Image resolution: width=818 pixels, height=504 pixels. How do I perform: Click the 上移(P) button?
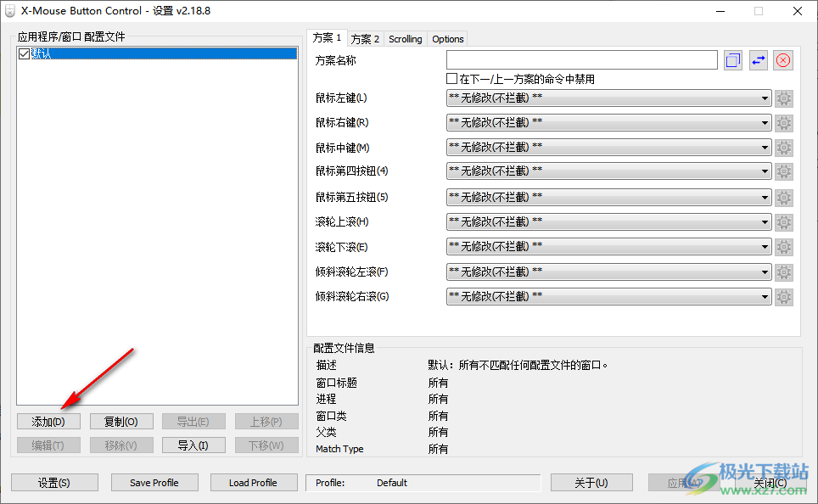click(x=266, y=422)
